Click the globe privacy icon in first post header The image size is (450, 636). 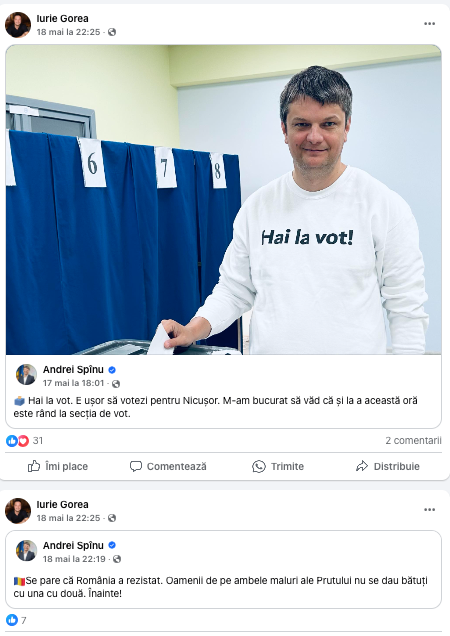[x=112, y=32]
